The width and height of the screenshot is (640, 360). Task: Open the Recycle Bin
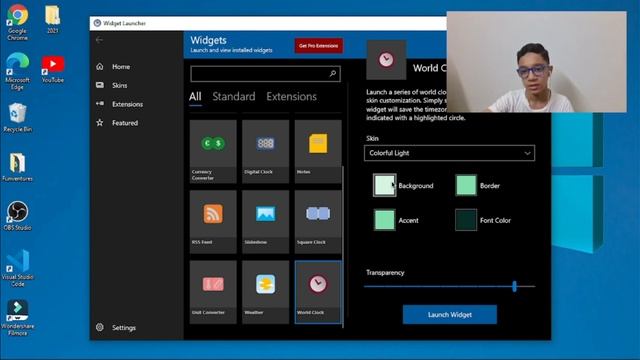pos(17,118)
